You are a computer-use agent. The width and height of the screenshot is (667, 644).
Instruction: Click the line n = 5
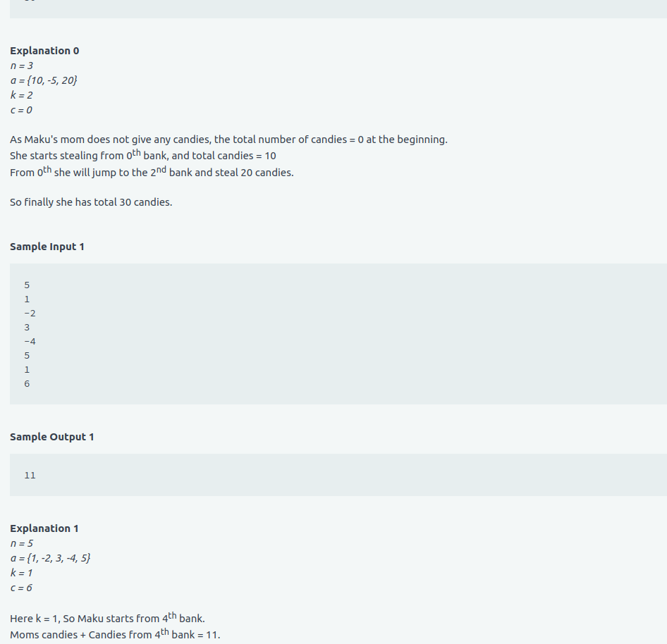point(22,543)
